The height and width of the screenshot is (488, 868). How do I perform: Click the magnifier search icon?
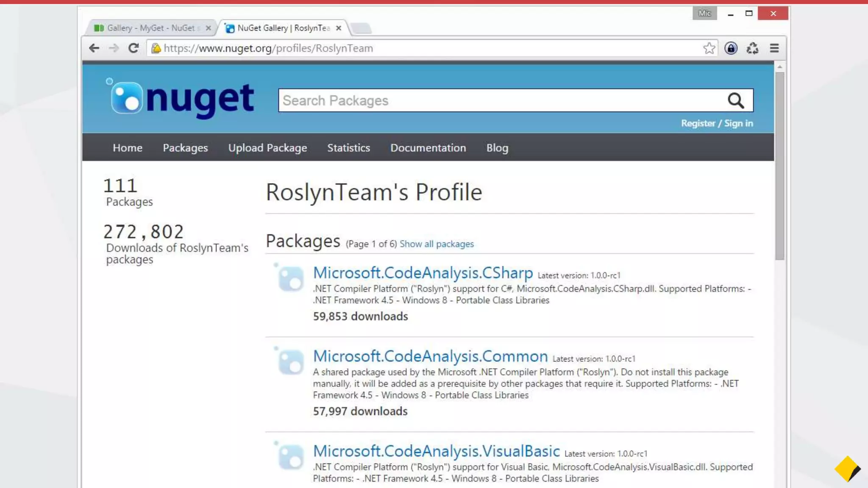tap(736, 100)
